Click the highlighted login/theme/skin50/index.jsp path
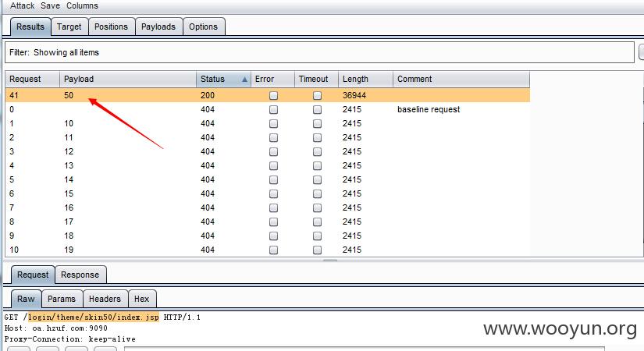Viewport: 644px width, 351px height. 93,317
